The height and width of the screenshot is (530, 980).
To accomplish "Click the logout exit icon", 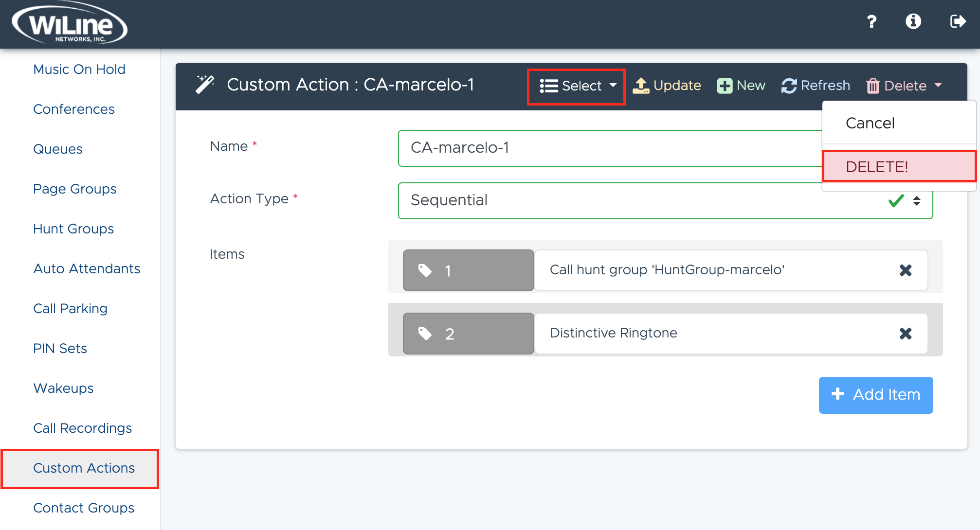I will click(x=958, y=21).
